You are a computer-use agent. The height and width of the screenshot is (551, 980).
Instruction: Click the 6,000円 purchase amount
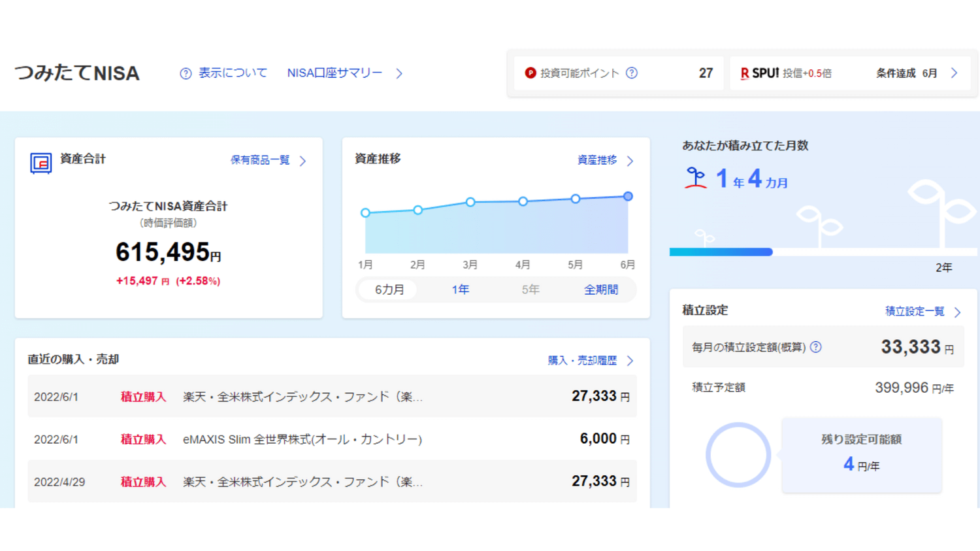tap(605, 439)
